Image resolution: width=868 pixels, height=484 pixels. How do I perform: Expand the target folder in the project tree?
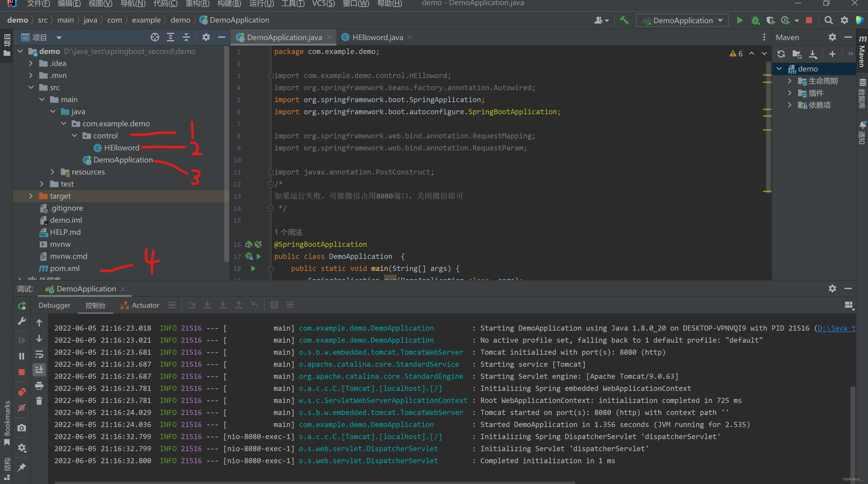coord(31,196)
